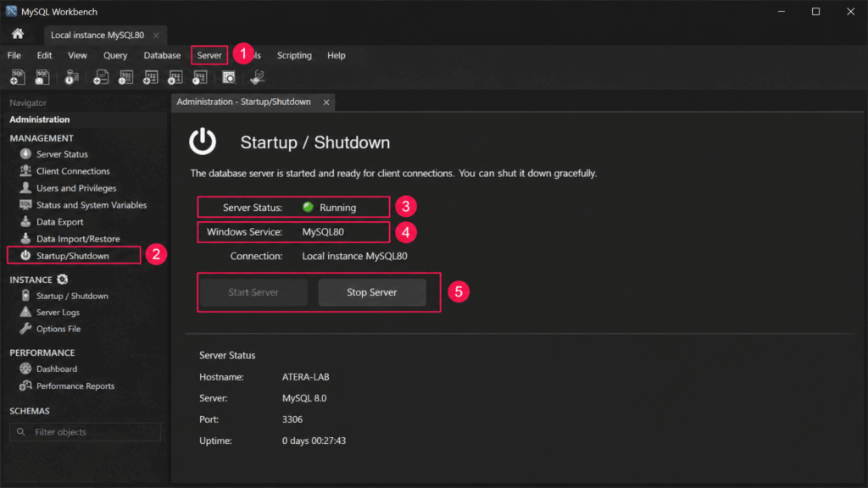Open the Database menu
Viewport: 868px width, 488px height.
(162, 55)
